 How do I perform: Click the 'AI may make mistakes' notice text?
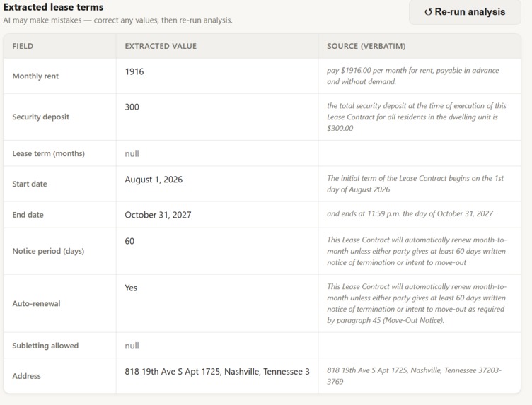[117, 20]
